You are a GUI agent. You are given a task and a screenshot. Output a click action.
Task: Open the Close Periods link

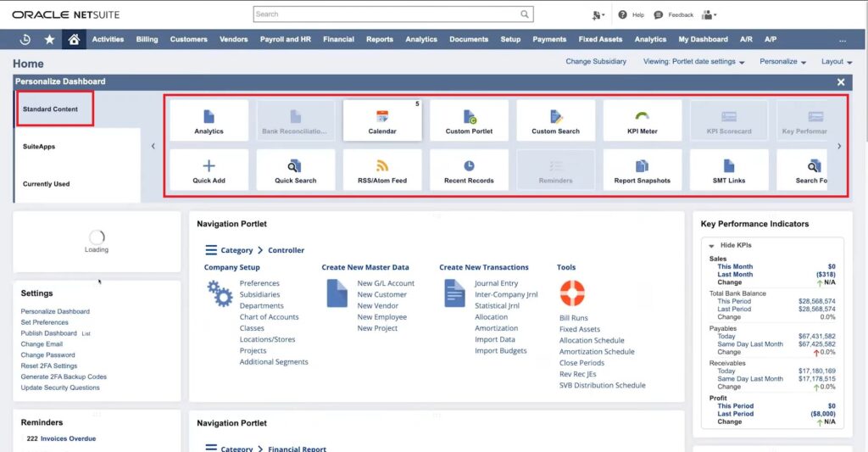[581, 363]
